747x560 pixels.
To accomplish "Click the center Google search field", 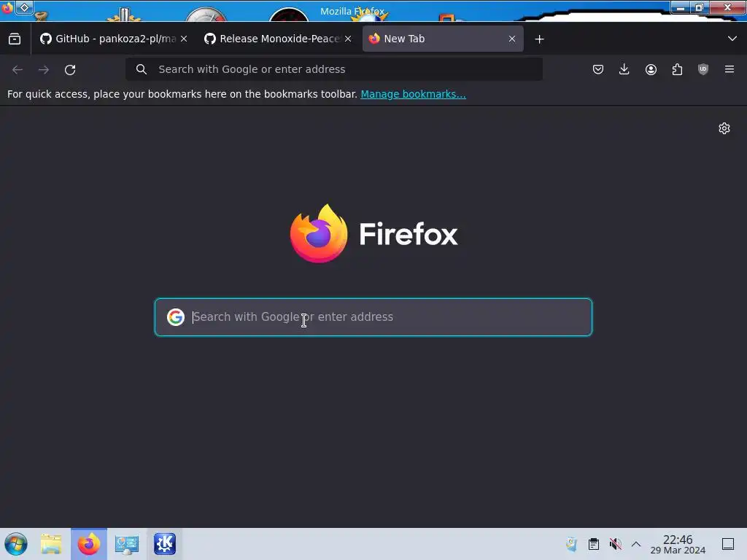I will (x=373, y=317).
